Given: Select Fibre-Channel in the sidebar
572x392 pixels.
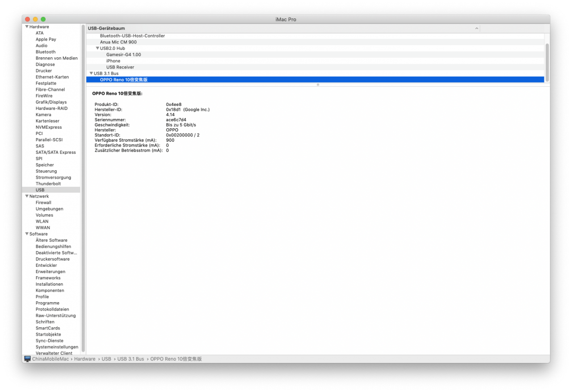Looking at the screenshot, I should [x=50, y=89].
